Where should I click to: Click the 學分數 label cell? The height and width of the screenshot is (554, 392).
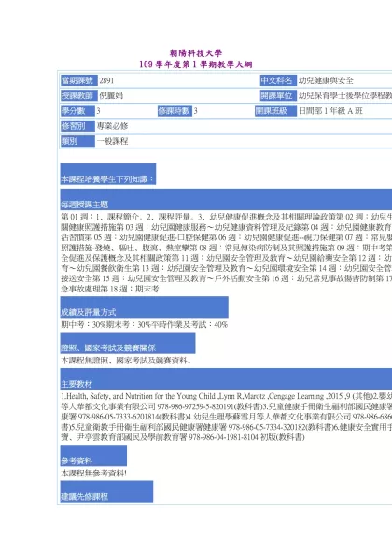click(x=77, y=111)
